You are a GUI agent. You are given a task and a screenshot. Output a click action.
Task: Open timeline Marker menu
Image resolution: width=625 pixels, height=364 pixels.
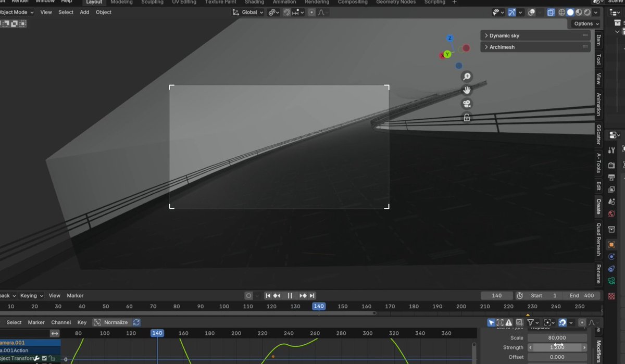(75, 295)
